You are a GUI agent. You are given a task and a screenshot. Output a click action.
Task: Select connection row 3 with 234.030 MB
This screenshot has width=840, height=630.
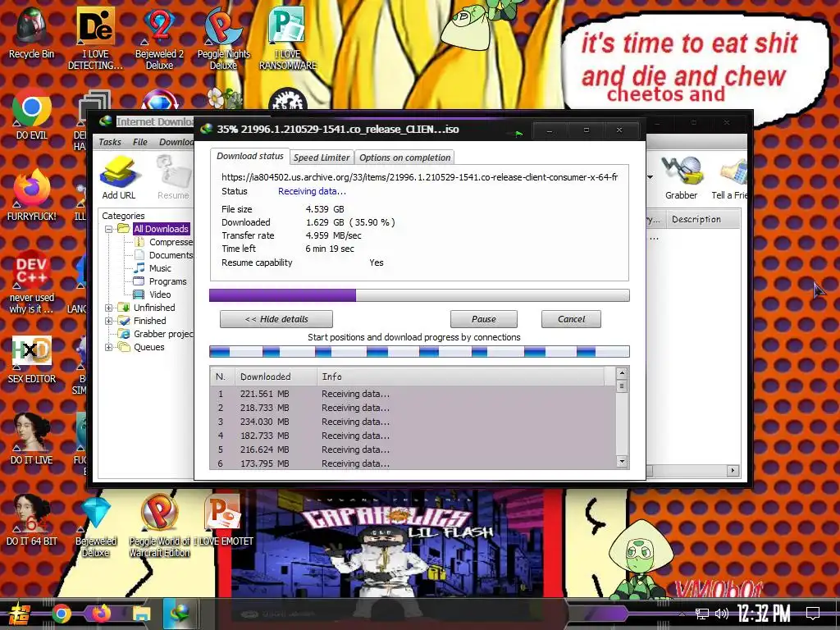point(413,422)
